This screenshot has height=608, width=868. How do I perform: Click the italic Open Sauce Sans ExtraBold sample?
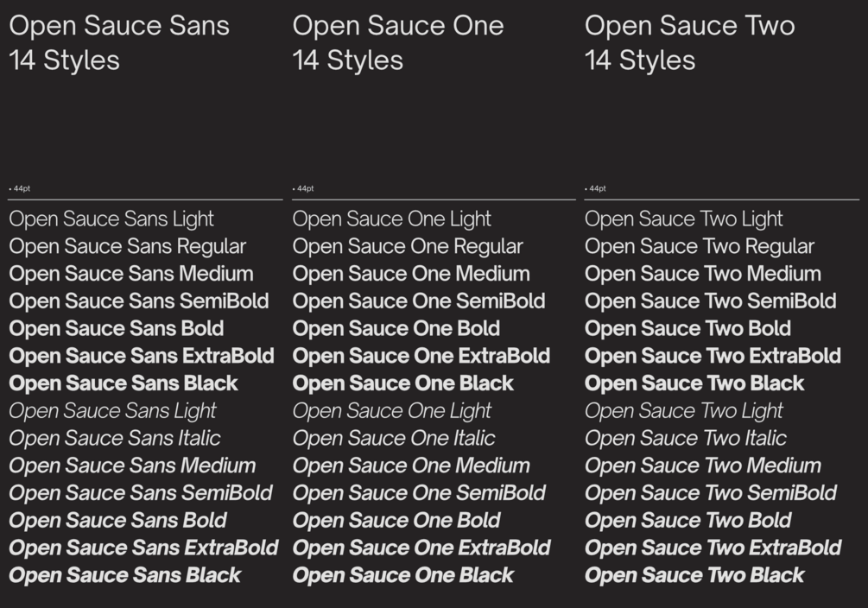(x=143, y=548)
